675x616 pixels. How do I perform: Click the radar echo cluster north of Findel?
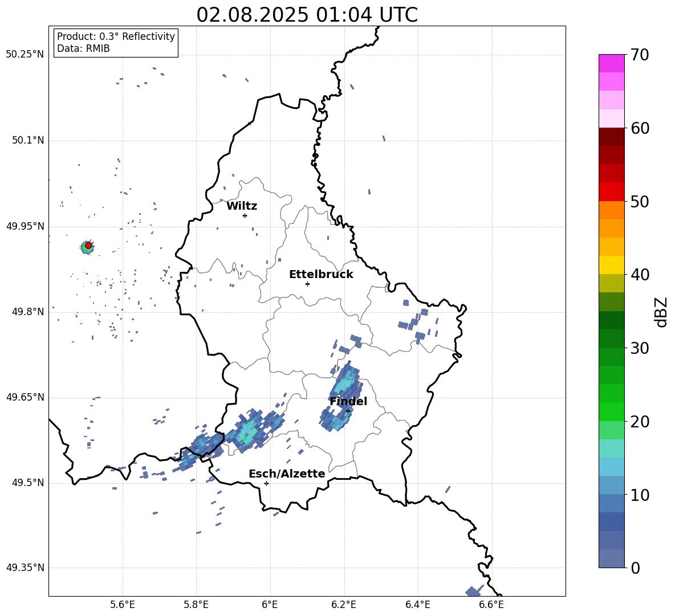345,382
